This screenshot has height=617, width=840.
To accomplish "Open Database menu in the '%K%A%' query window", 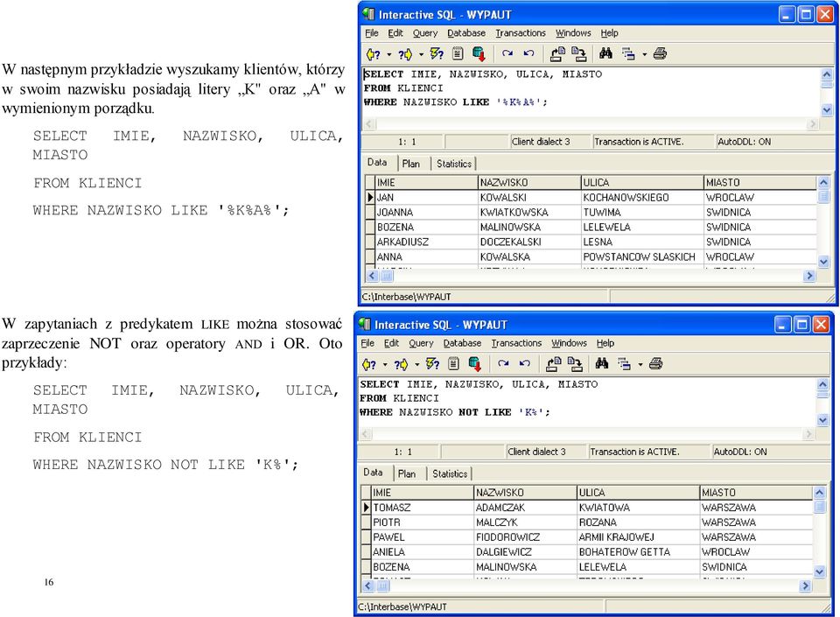I will click(x=466, y=33).
